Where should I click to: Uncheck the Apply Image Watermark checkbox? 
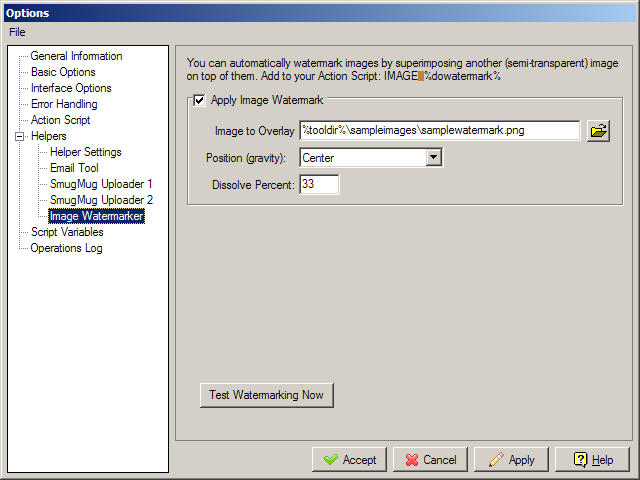tap(199, 100)
